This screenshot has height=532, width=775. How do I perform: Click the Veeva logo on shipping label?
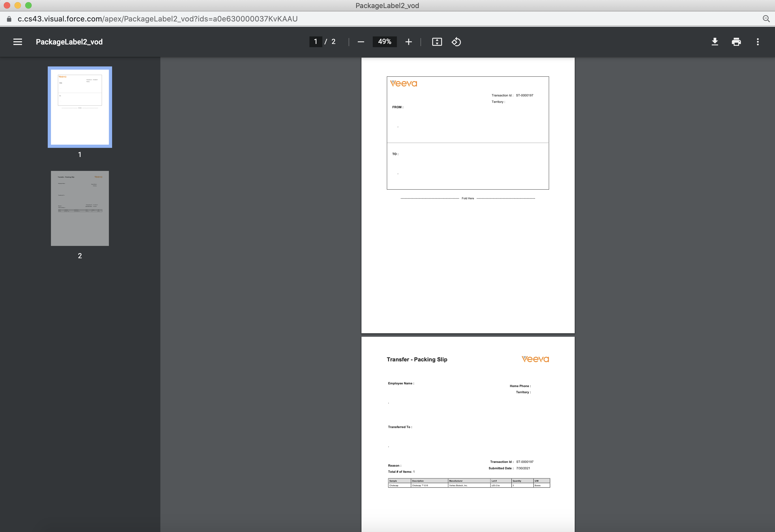tap(403, 83)
